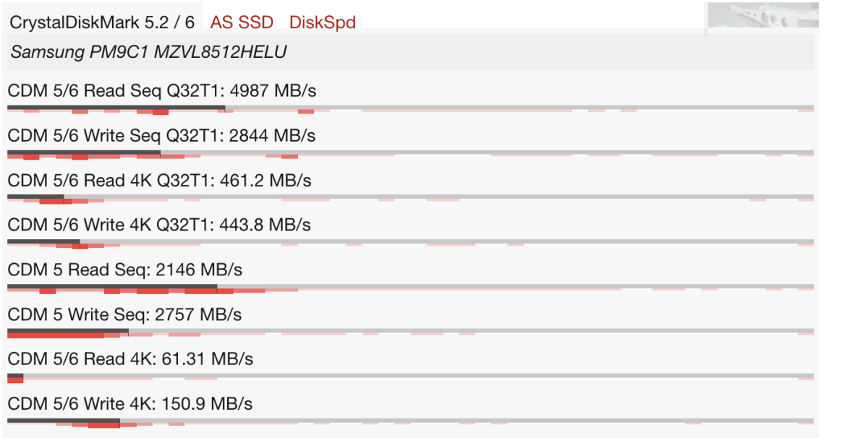Click the bar under Write 4K Q32T1
Screen dimensions: 868x438
pyautogui.click(x=410, y=242)
